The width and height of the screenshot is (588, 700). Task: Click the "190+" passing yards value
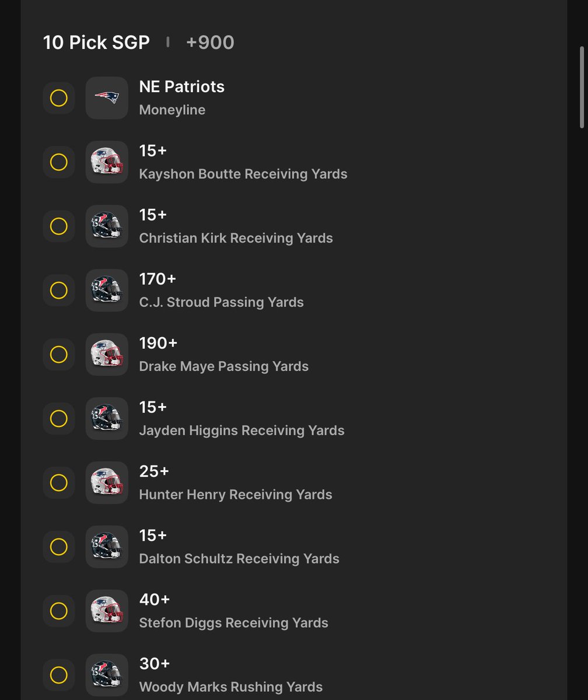158,343
